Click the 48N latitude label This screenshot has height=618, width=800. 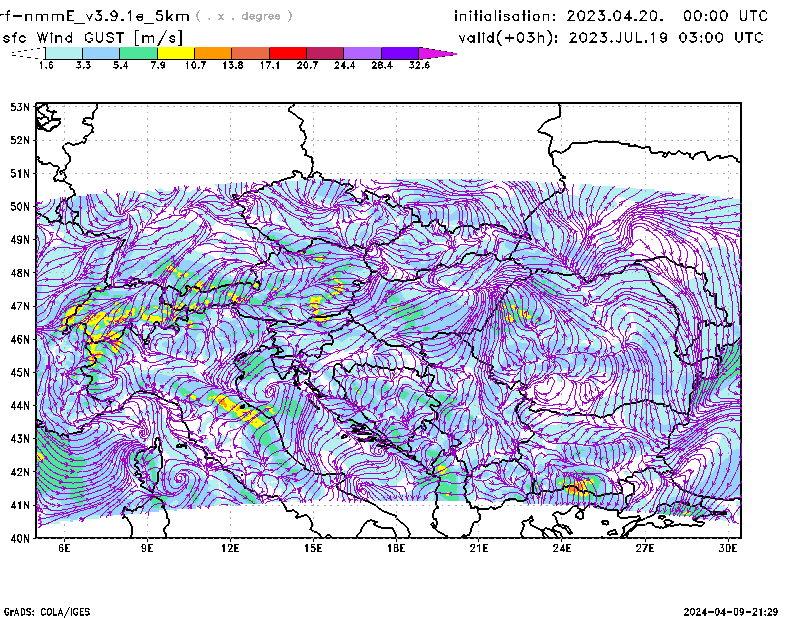point(20,273)
